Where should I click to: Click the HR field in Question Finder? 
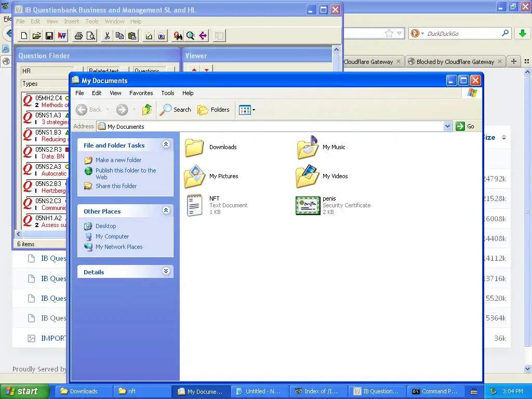point(47,71)
